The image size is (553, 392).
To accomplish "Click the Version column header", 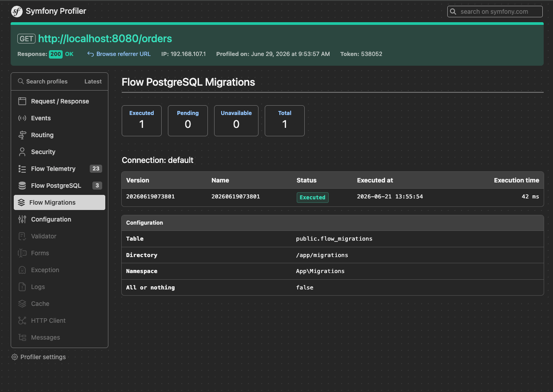I will click(138, 180).
